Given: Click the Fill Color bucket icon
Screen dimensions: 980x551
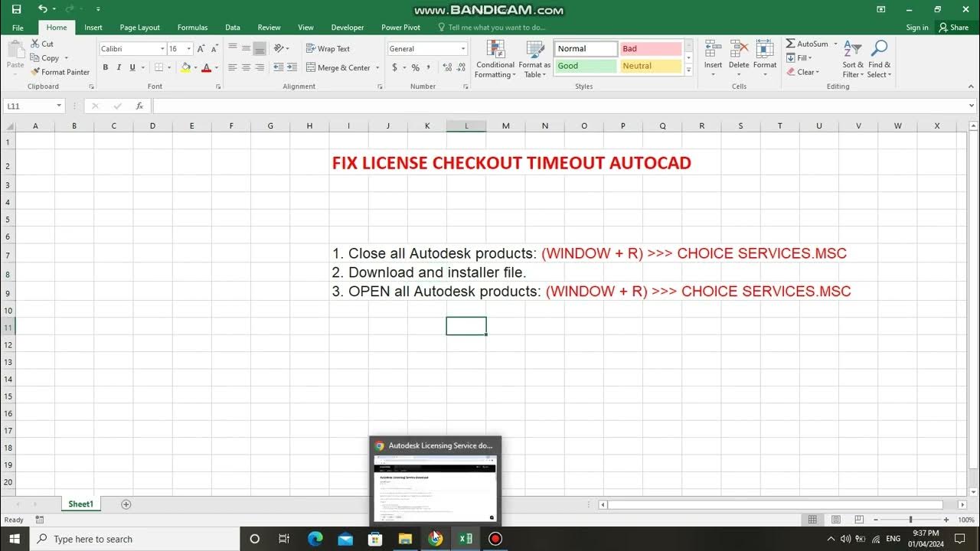Looking at the screenshot, I should (x=185, y=67).
